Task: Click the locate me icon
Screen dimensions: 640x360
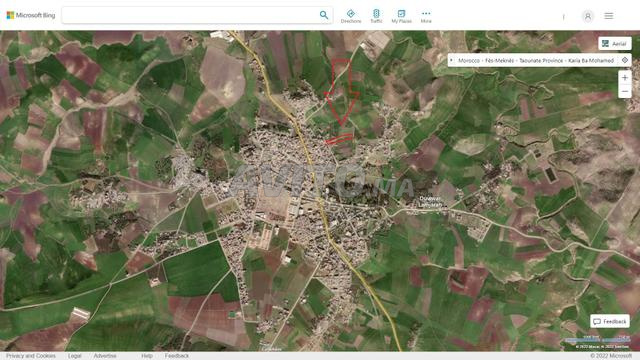Action: (x=624, y=60)
